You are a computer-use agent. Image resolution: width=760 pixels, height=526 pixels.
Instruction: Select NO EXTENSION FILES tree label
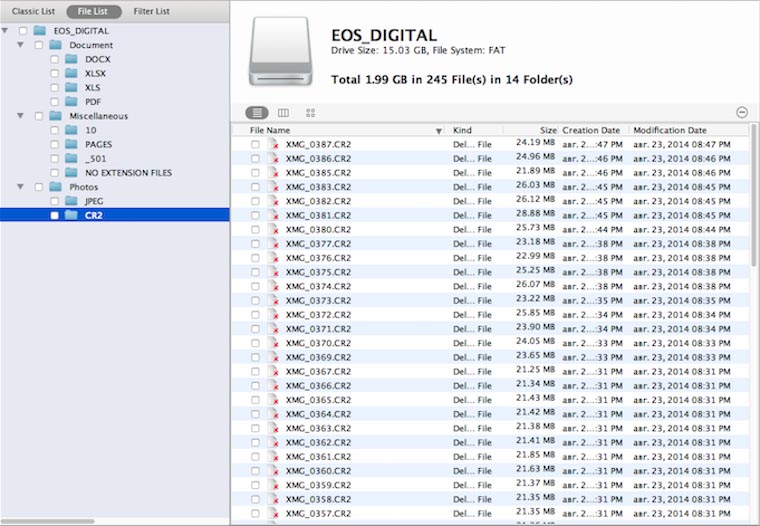point(128,173)
